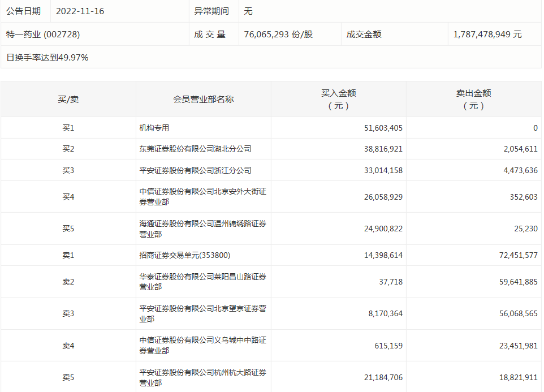Select the announcement date 2022-11-16
Viewport: 544px width, 392px height.
tap(80, 11)
